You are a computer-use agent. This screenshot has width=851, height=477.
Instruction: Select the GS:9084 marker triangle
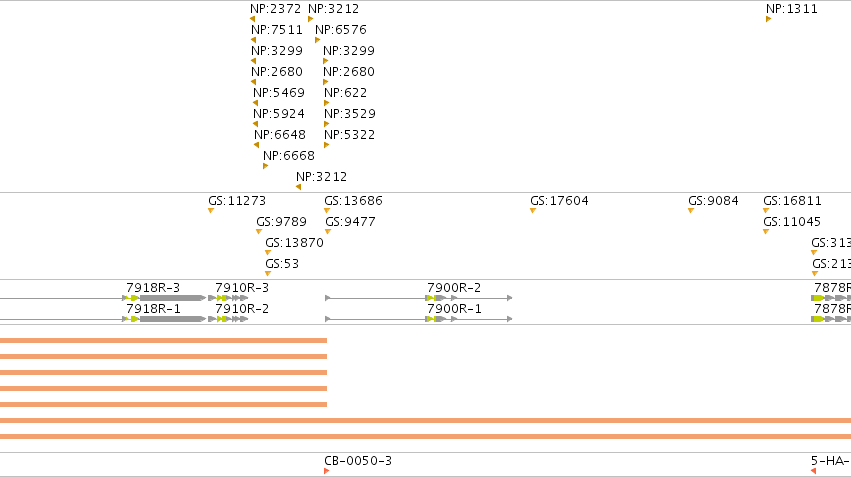pos(691,211)
